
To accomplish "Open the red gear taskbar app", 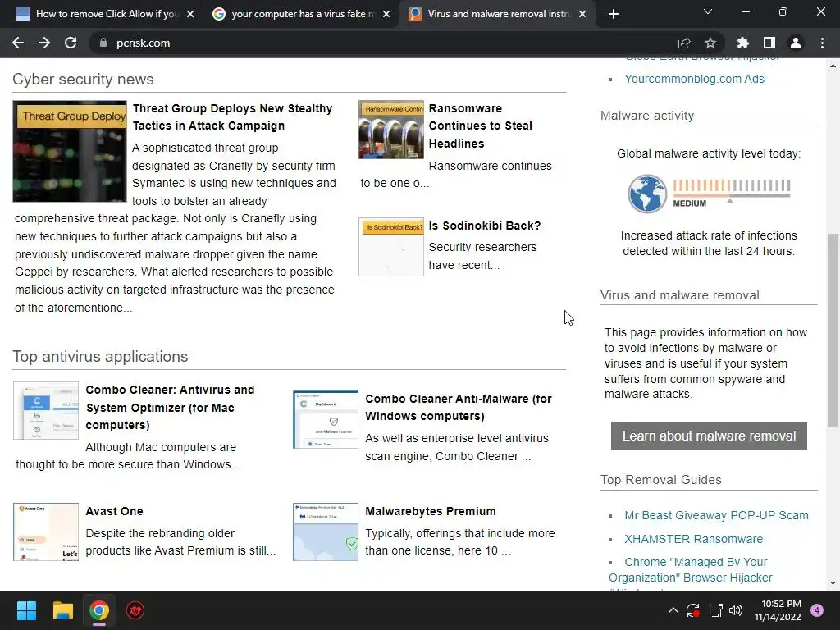I will point(135,610).
